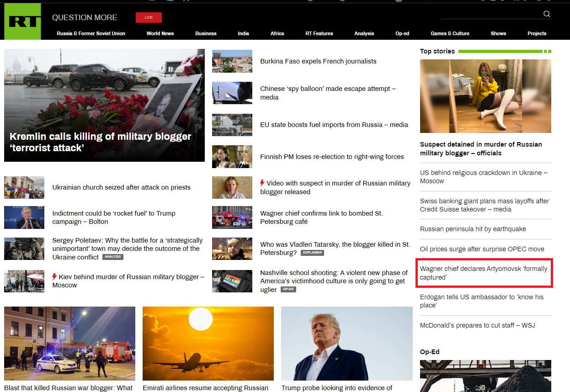Open Ukrainian church seized article

coord(121,187)
